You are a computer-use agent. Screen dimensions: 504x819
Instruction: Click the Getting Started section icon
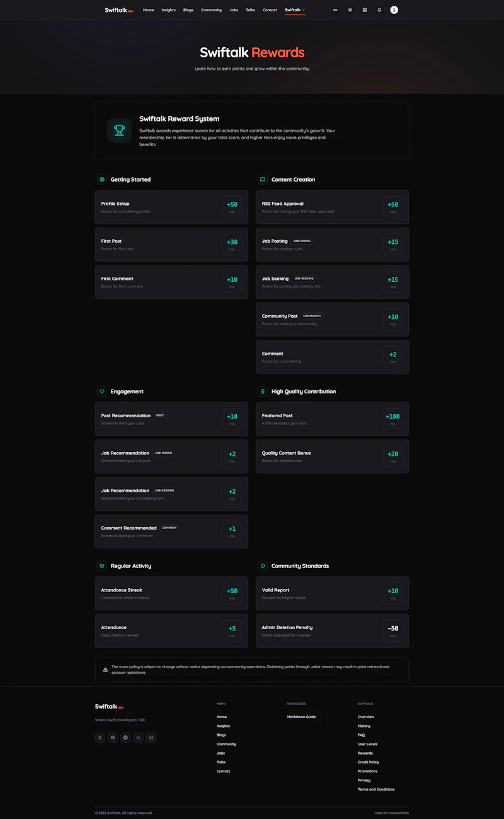(x=101, y=180)
